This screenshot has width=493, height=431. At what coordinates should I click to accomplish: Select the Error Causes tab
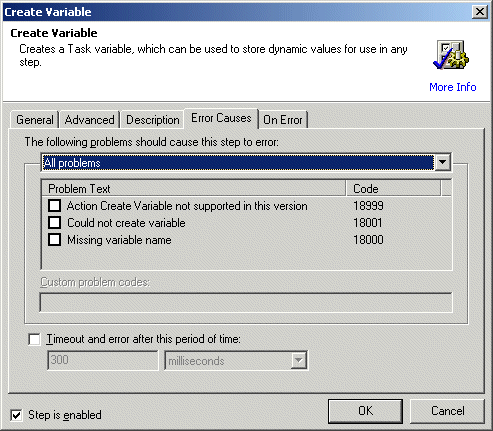[221, 118]
